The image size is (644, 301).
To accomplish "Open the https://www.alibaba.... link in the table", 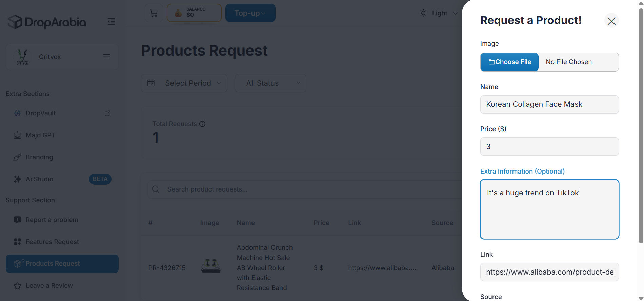I will tap(382, 268).
